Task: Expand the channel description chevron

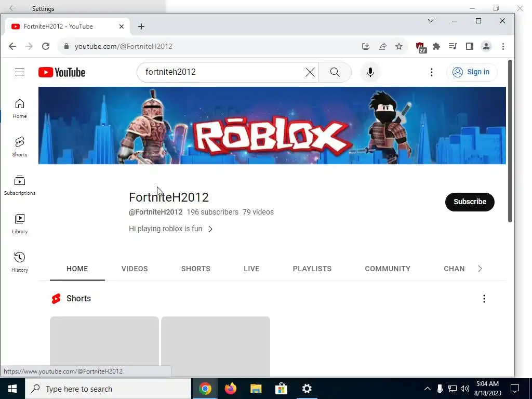Action: click(210, 229)
